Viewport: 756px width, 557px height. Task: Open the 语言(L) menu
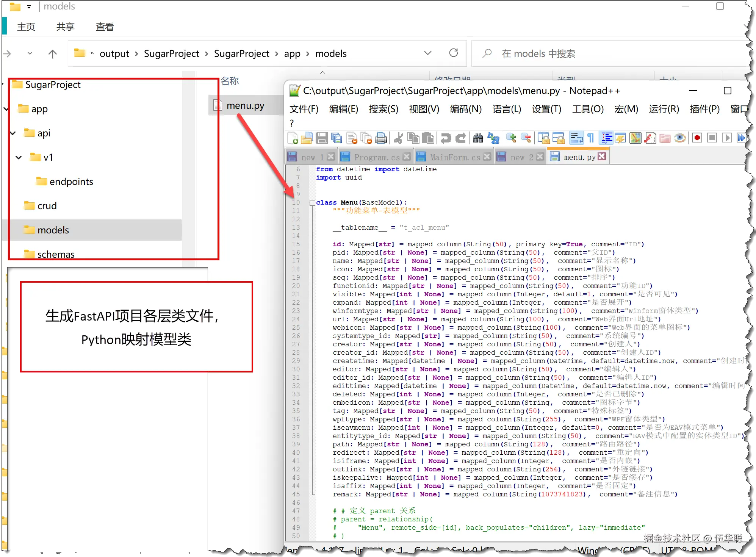(507, 109)
